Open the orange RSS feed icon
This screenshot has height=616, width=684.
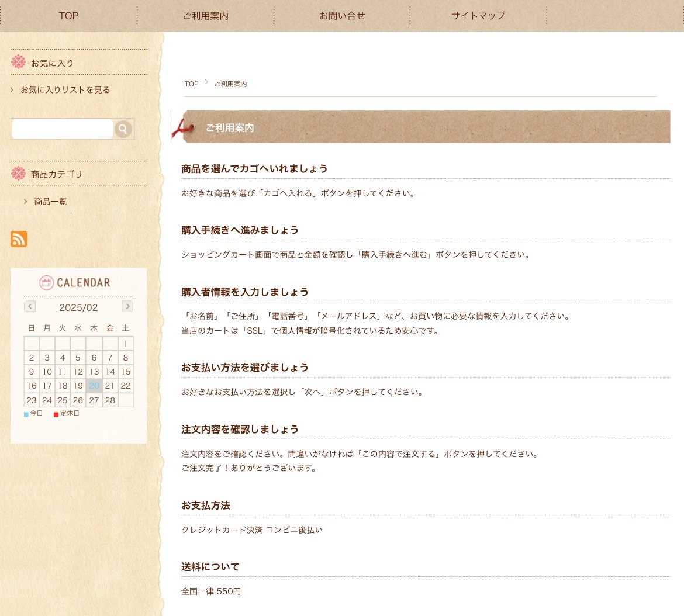click(x=19, y=239)
